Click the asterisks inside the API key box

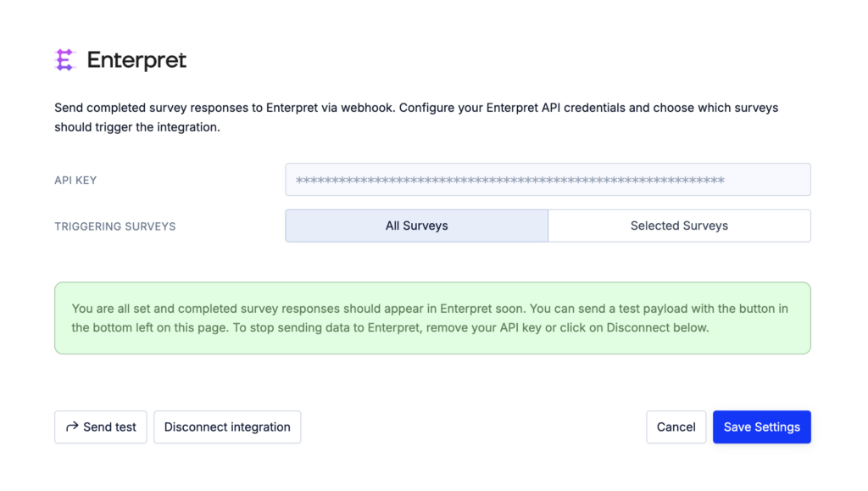pos(509,181)
